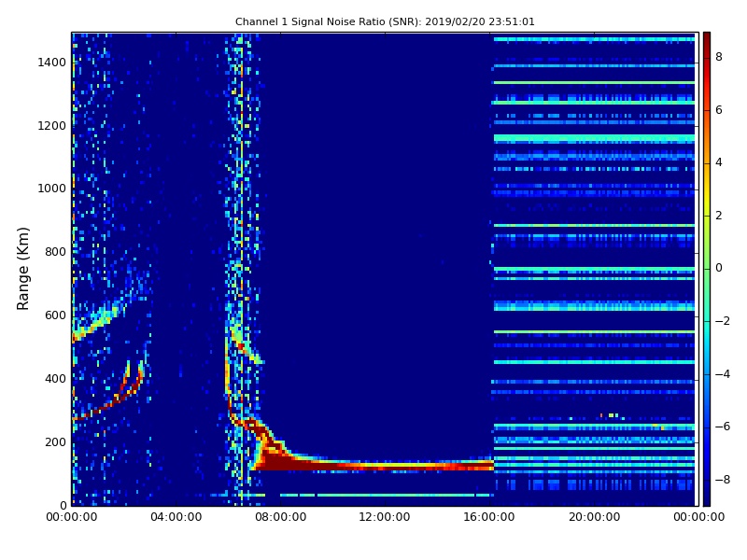This screenshot has width=747, height=560.
Task: Click the y-axis tick label 1200
Action: (x=52, y=126)
